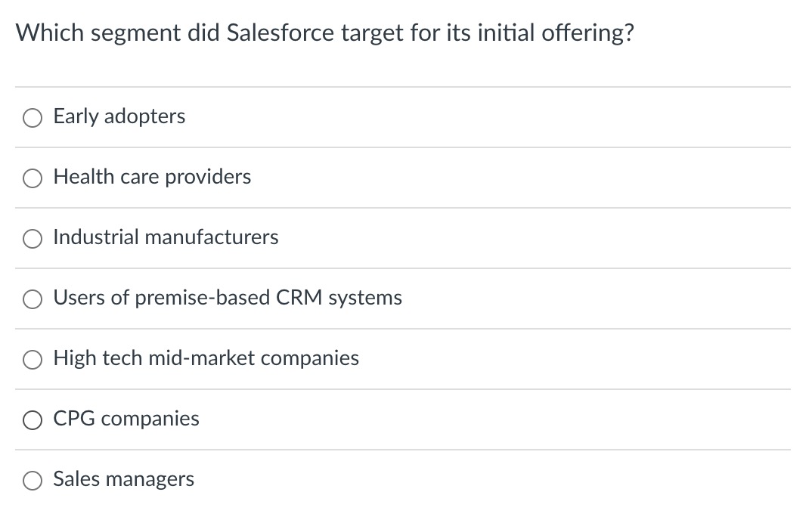The height and width of the screenshot is (523, 812).
Task: Click the Early adopters answer text
Action: [119, 117]
